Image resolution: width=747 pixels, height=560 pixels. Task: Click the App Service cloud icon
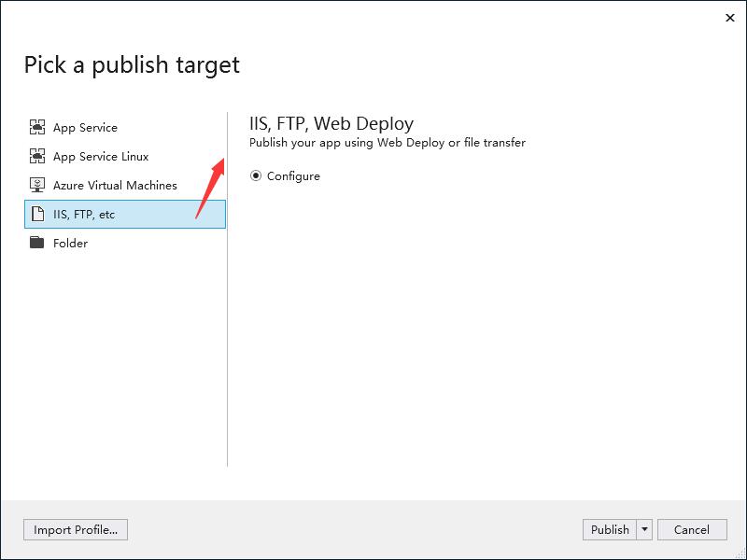(x=37, y=127)
